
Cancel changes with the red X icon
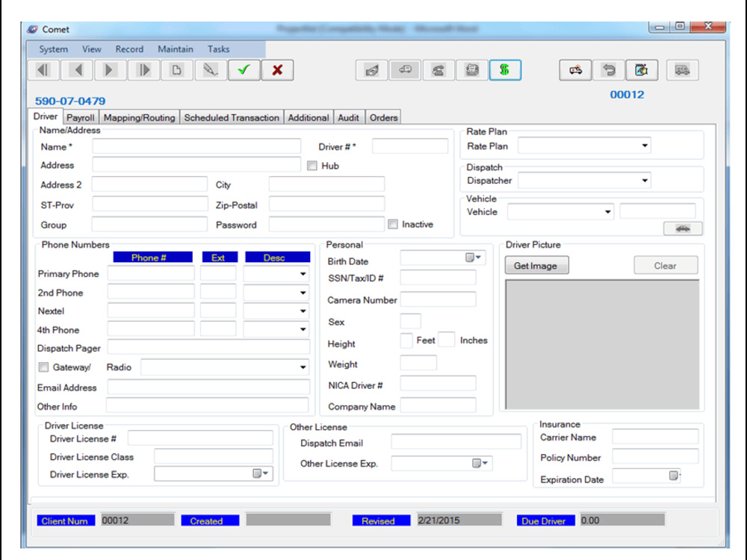[x=277, y=70]
